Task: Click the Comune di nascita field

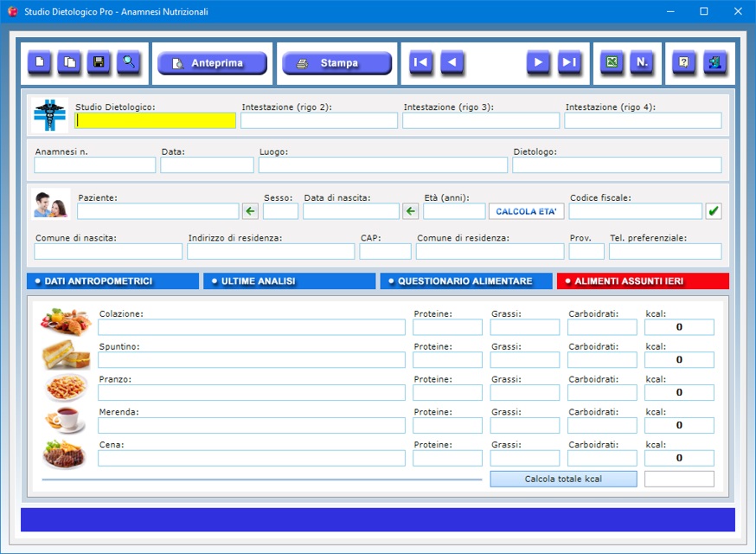Action: 108,251
